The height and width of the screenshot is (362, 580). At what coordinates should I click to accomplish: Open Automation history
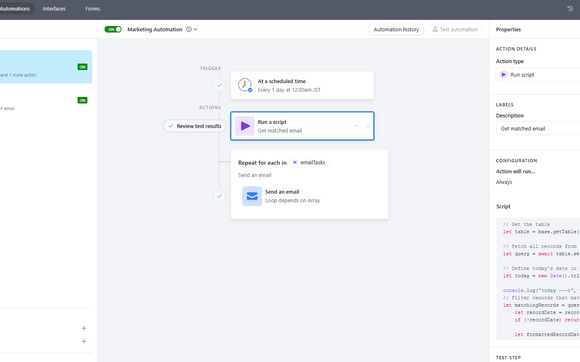pyautogui.click(x=396, y=29)
